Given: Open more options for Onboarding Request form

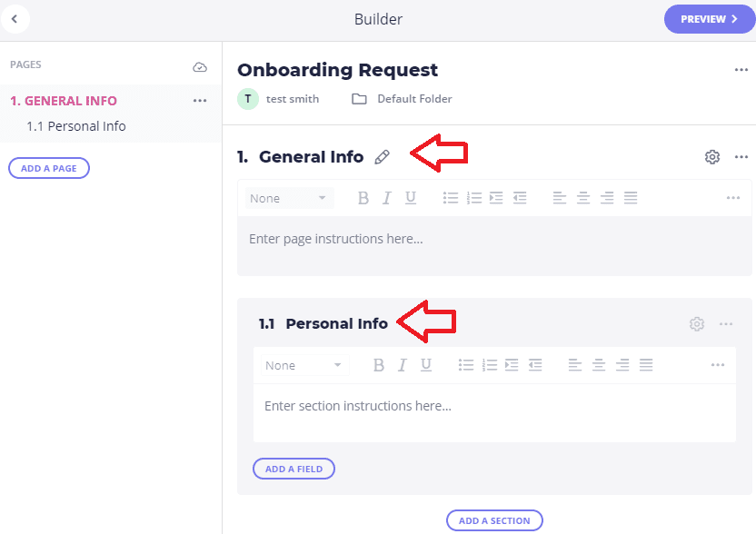Looking at the screenshot, I should click(x=741, y=70).
